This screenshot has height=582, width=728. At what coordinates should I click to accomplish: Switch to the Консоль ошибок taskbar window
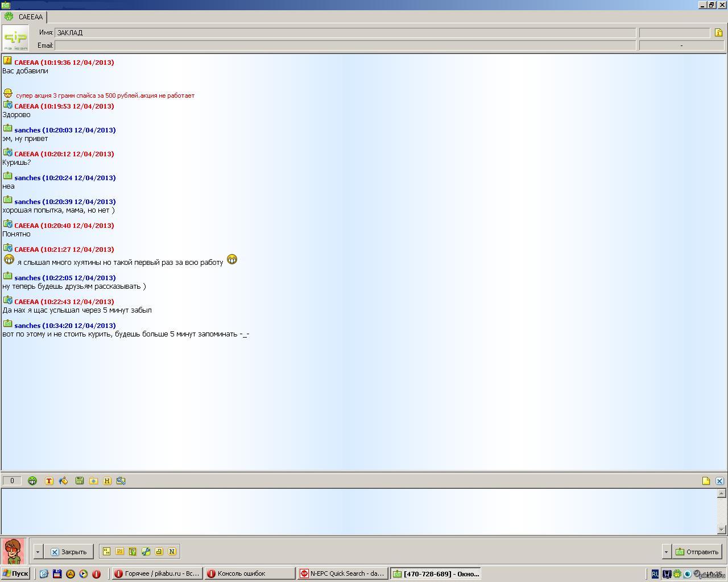pos(250,573)
